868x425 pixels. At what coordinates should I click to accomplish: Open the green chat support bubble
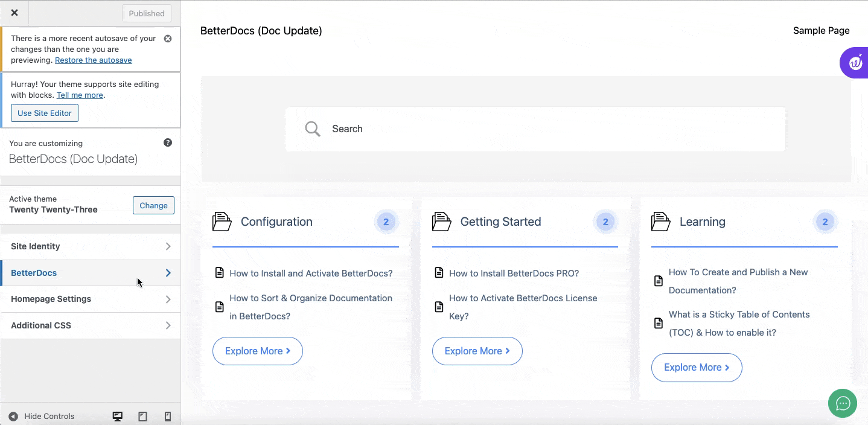(842, 403)
